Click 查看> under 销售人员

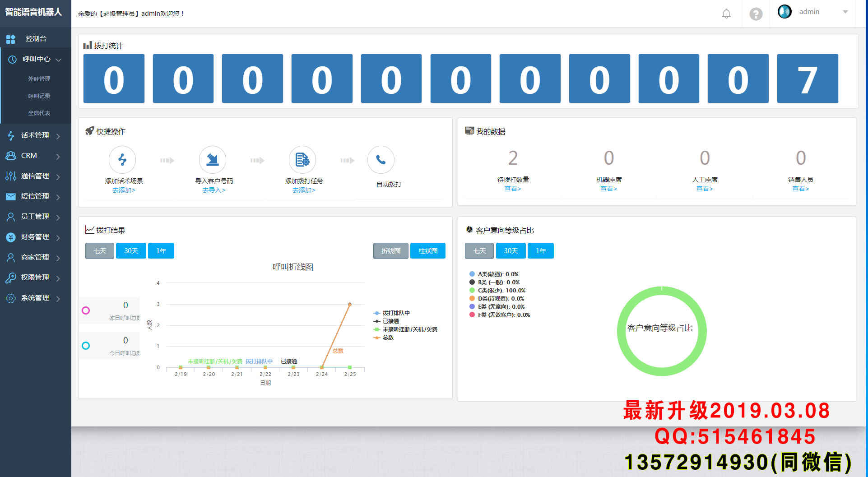tap(801, 189)
